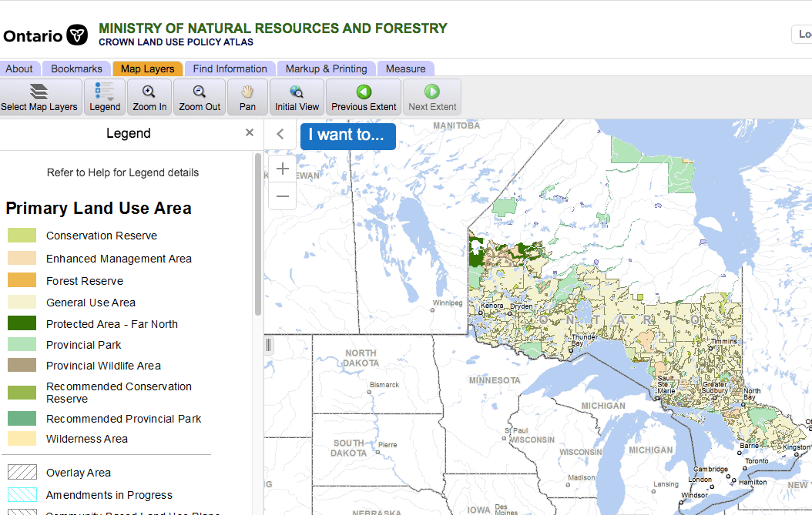Click Overlay Area legend label
The height and width of the screenshot is (515, 812).
coord(79,473)
